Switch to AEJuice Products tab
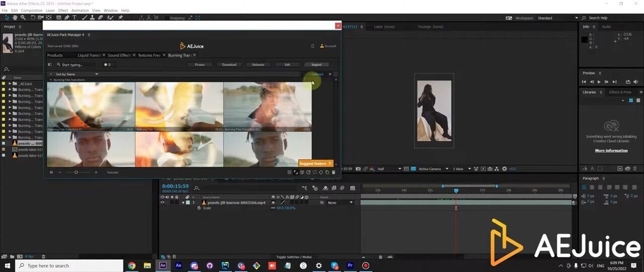 [x=55, y=55]
